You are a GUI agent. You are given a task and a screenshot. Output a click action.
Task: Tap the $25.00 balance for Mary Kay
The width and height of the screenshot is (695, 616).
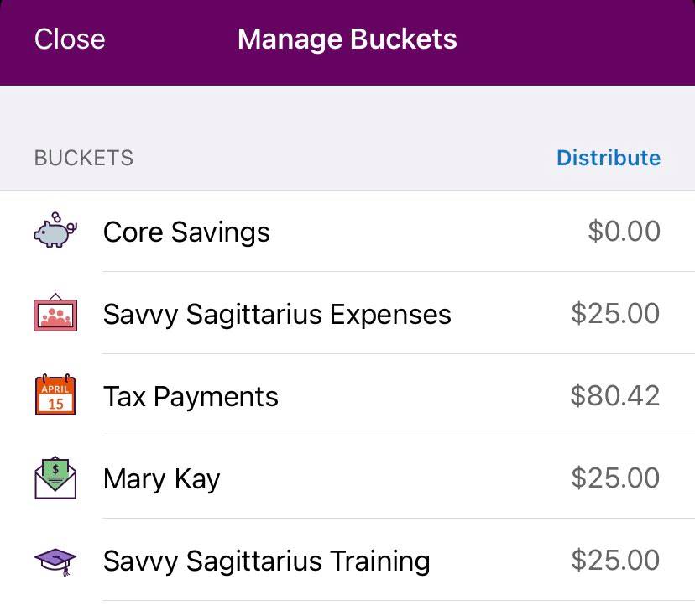point(615,478)
